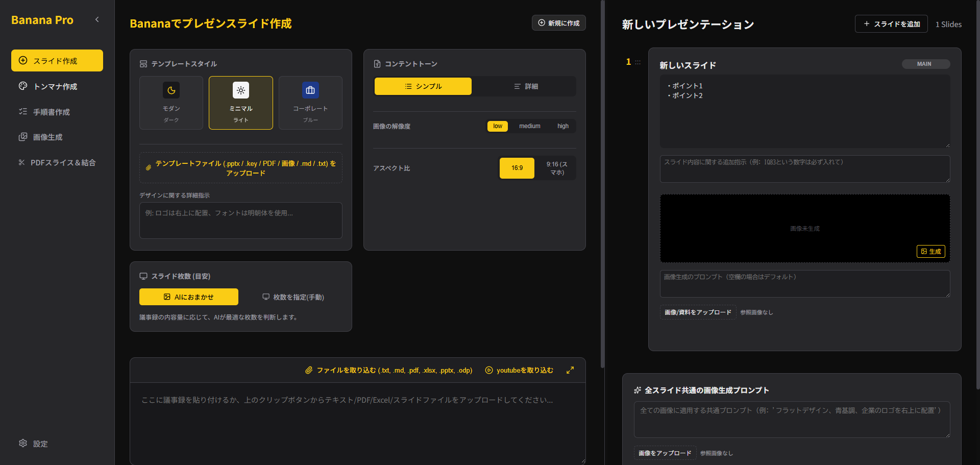Select 枚数を指定(手動) slide count option
This screenshot has height=465, width=980.
tap(293, 297)
